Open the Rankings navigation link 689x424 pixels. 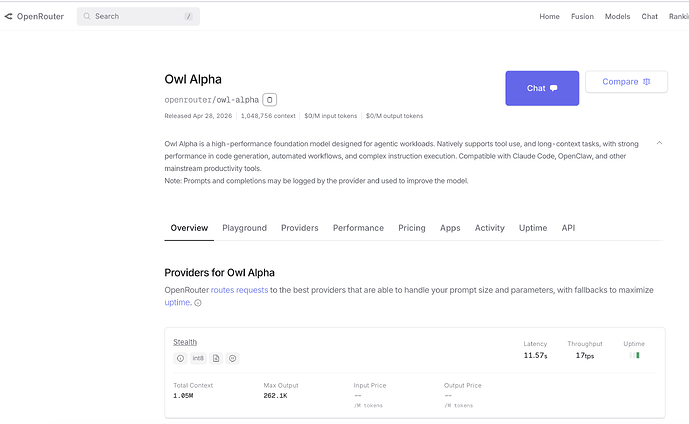click(x=679, y=16)
